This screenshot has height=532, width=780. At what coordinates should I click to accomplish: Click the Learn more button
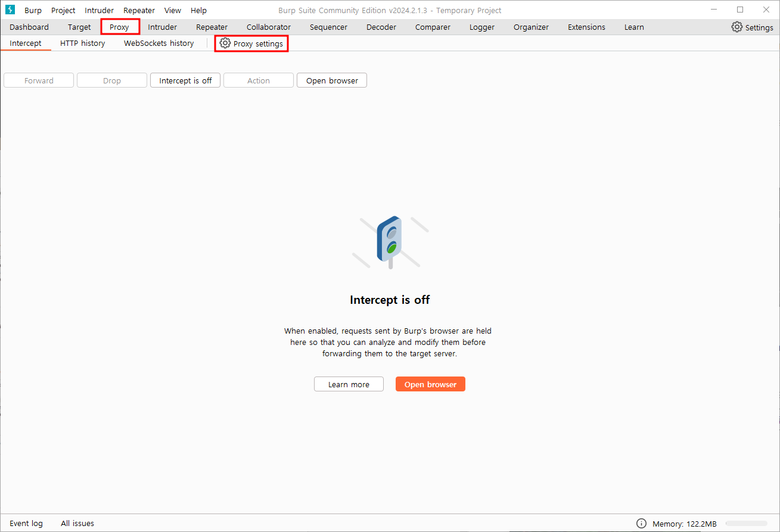[x=349, y=384]
